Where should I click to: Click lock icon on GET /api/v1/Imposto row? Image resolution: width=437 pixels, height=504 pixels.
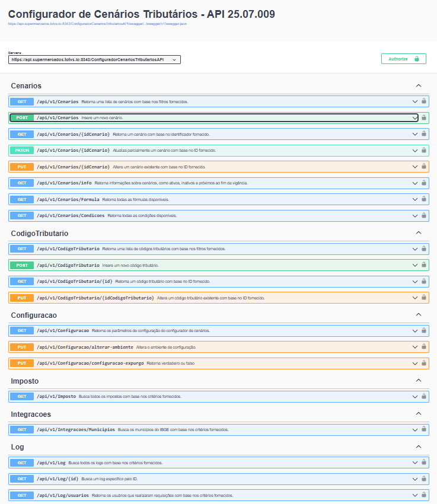(x=424, y=396)
